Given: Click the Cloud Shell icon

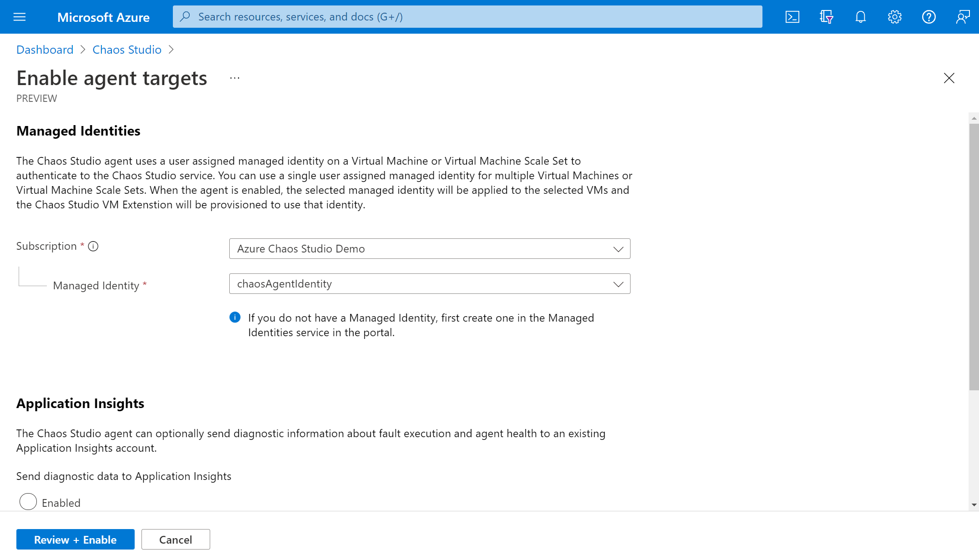Looking at the screenshot, I should coord(792,17).
